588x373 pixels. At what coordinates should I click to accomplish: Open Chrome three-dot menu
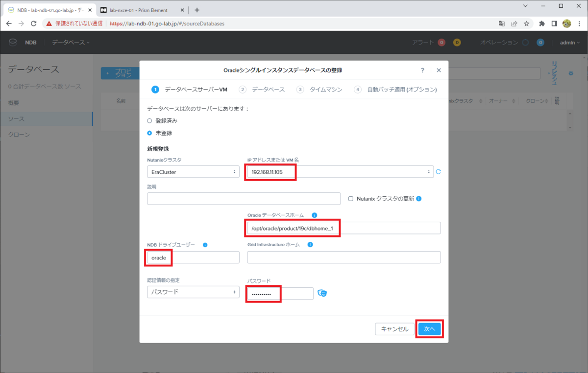(x=579, y=23)
